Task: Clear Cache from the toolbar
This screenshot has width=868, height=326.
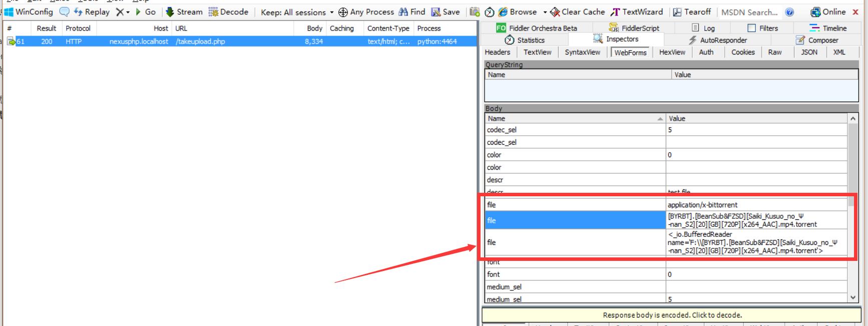Action: point(578,12)
